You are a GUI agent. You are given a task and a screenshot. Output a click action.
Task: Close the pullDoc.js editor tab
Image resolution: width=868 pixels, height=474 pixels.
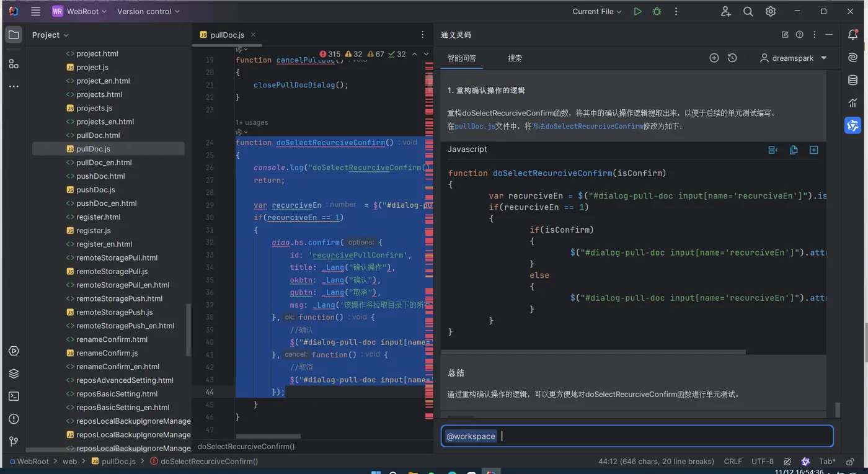pyautogui.click(x=253, y=35)
